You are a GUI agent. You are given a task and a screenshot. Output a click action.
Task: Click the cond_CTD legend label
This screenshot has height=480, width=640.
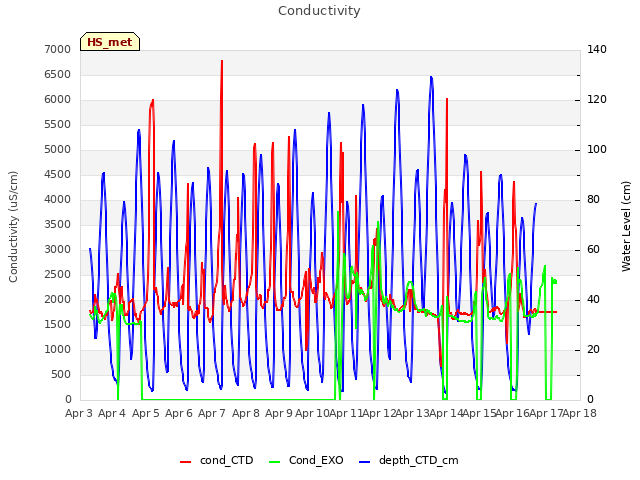click(x=227, y=460)
